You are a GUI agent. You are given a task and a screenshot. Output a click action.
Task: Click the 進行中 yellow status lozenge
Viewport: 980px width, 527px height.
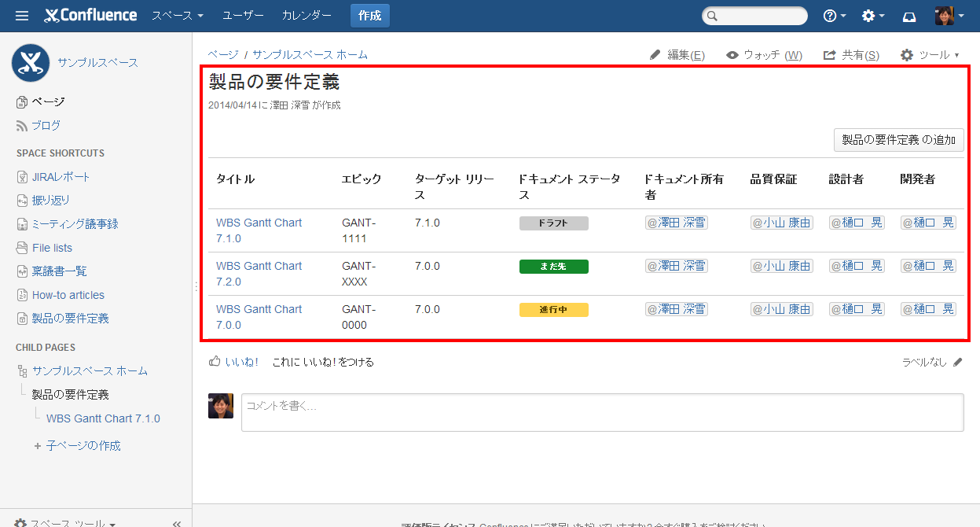(x=554, y=310)
